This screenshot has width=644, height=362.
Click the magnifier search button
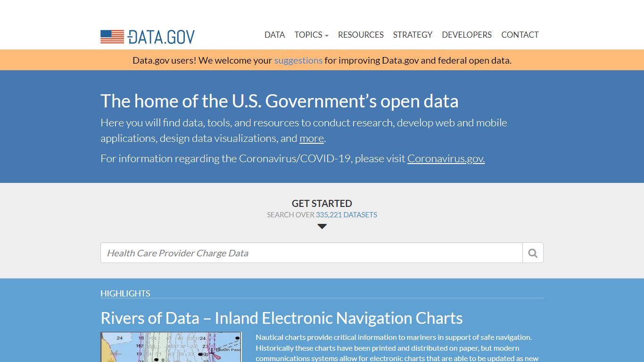pos(533,253)
